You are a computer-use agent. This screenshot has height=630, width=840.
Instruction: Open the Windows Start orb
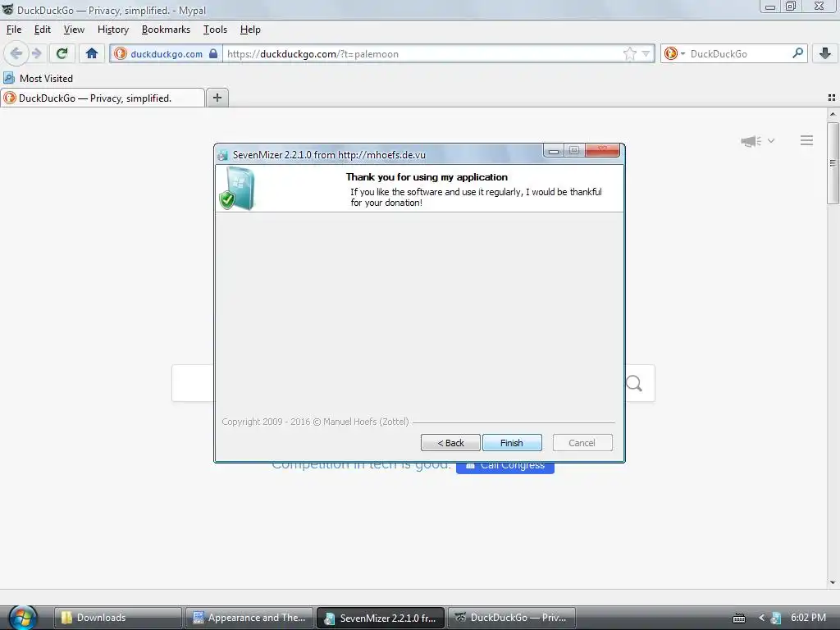click(x=22, y=618)
